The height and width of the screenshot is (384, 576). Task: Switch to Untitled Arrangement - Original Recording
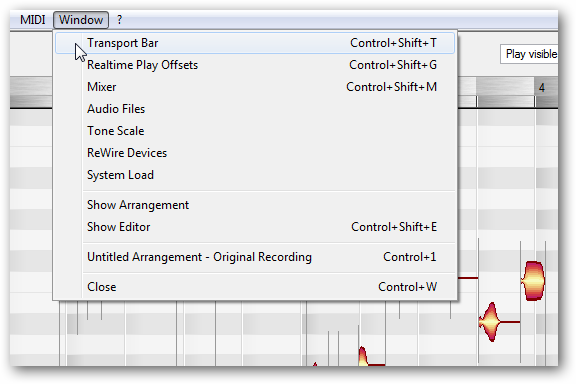coord(255,257)
